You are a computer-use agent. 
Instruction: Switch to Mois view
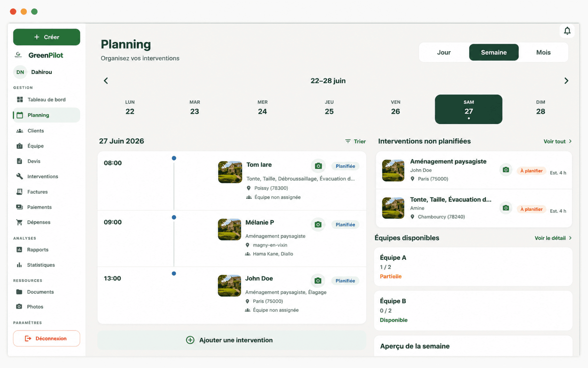tap(543, 52)
